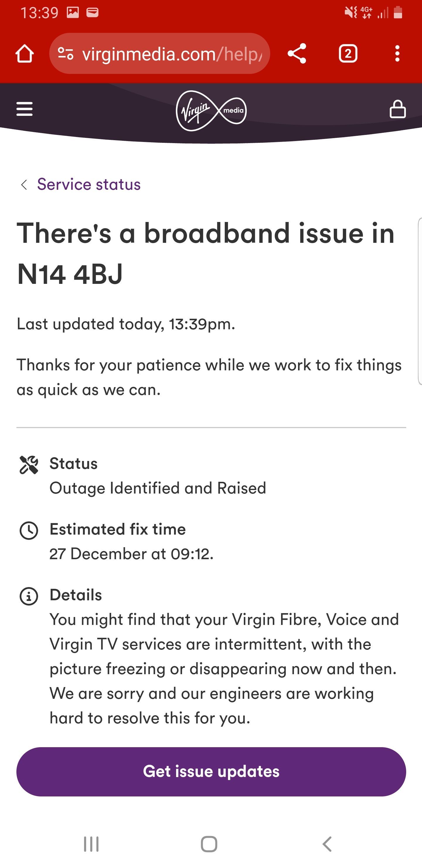This screenshot has width=422, height=868.
Task: Tap the browser home icon
Action: pos(25,54)
